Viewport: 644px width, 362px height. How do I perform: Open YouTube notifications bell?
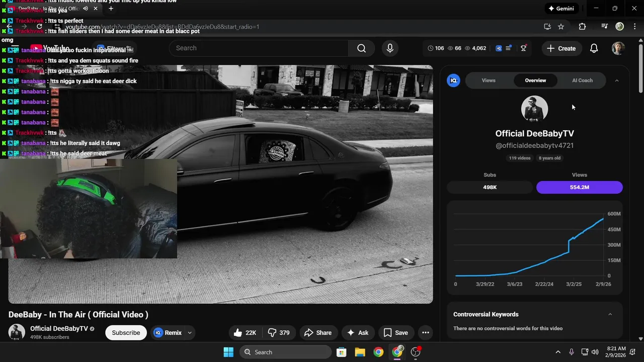click(x=594, y=48)
